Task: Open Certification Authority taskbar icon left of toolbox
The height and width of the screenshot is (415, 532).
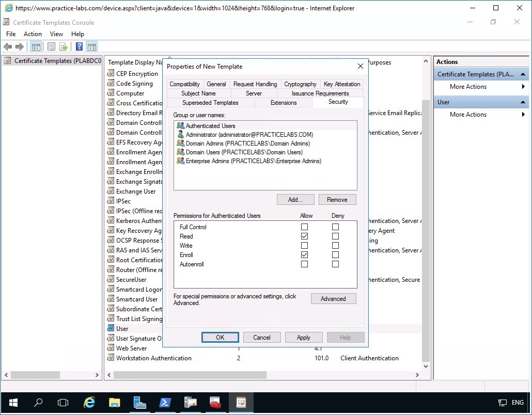Action: pyautogui.click(x=190, y=403)
